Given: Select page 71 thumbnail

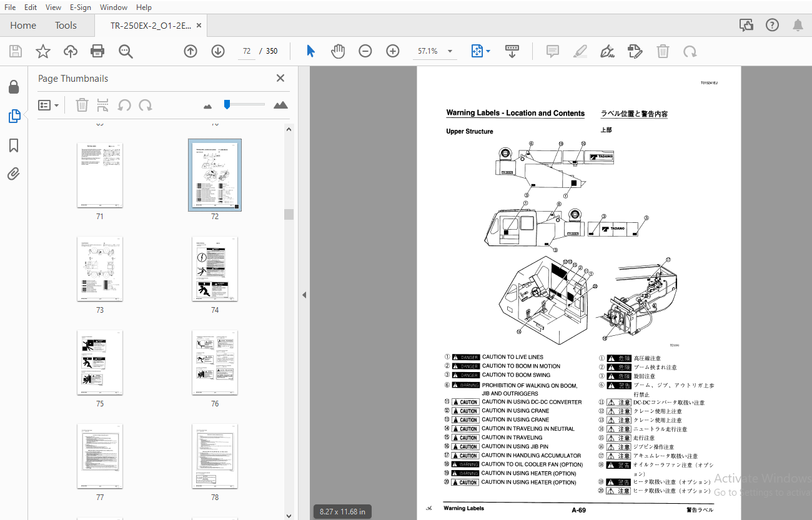Looking at the screenshot, I should click(100, 175).
